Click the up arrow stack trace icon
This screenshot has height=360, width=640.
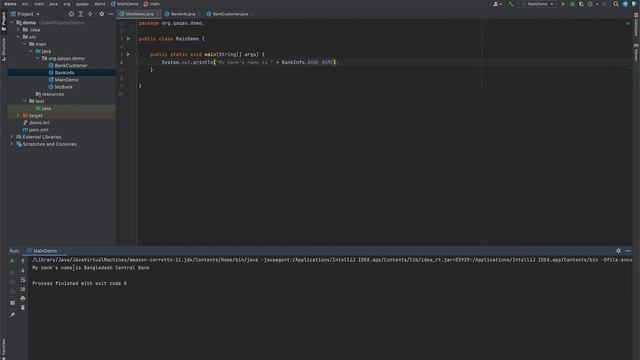pos(23,261)
